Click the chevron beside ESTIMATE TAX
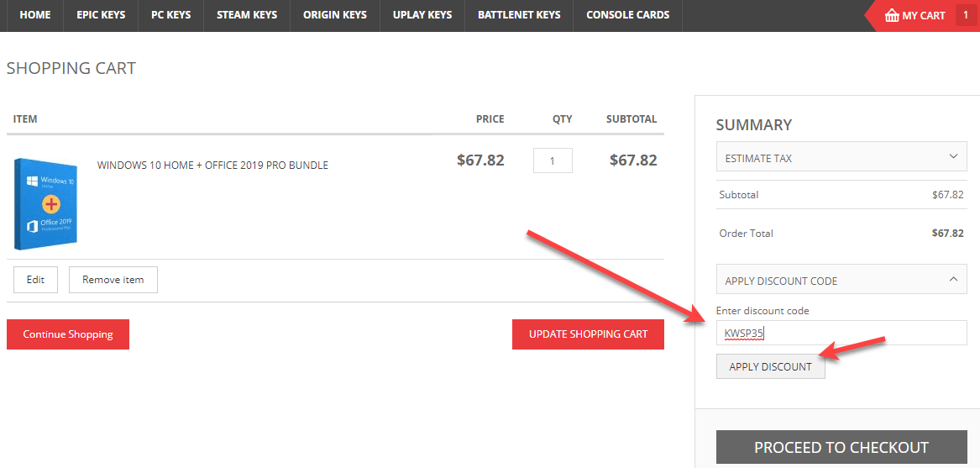 pos(953,156)
